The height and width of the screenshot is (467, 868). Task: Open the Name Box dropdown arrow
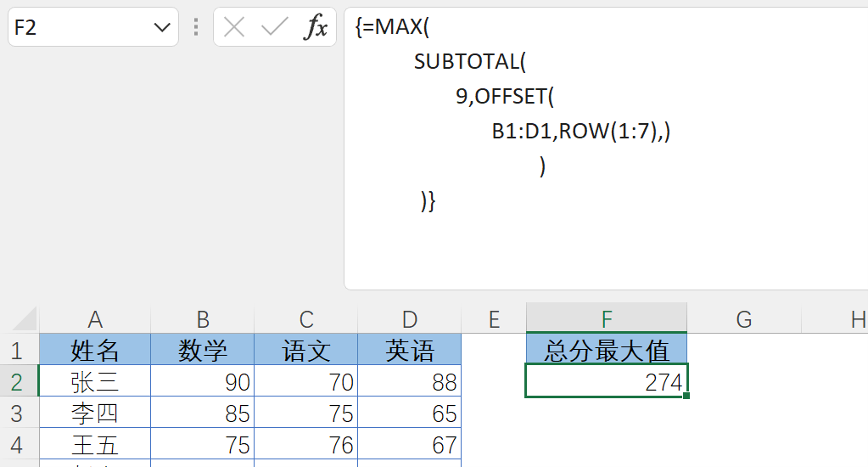pos(162,27)
